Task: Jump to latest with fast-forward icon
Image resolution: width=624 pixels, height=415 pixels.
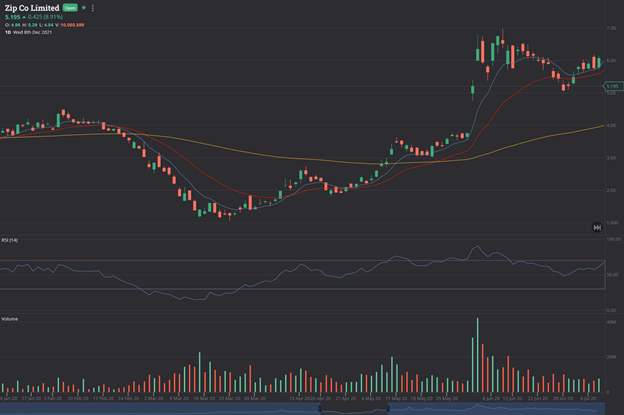Action: point(597,227)
